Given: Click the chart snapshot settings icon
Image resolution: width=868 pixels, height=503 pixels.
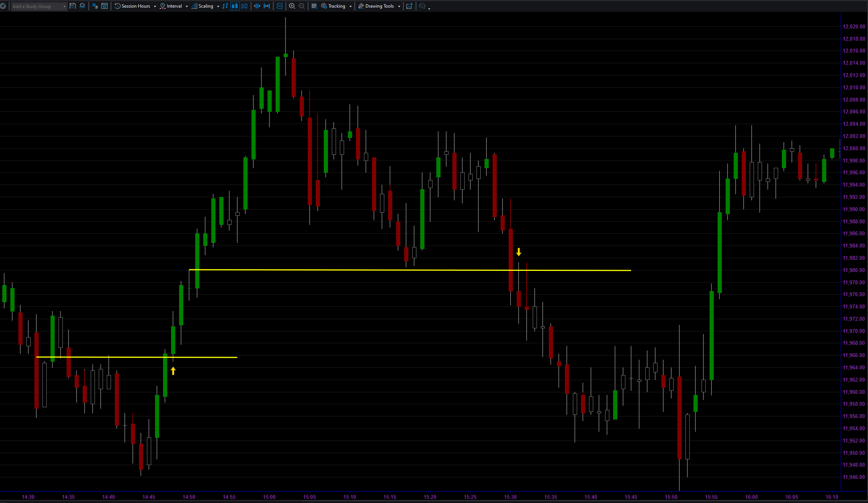Looking at the screenshot, I should coord(104,6).
